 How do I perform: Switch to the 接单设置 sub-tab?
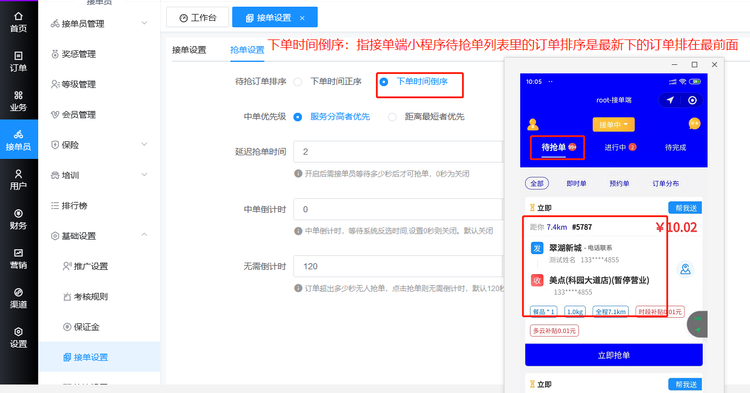point(189,50)
